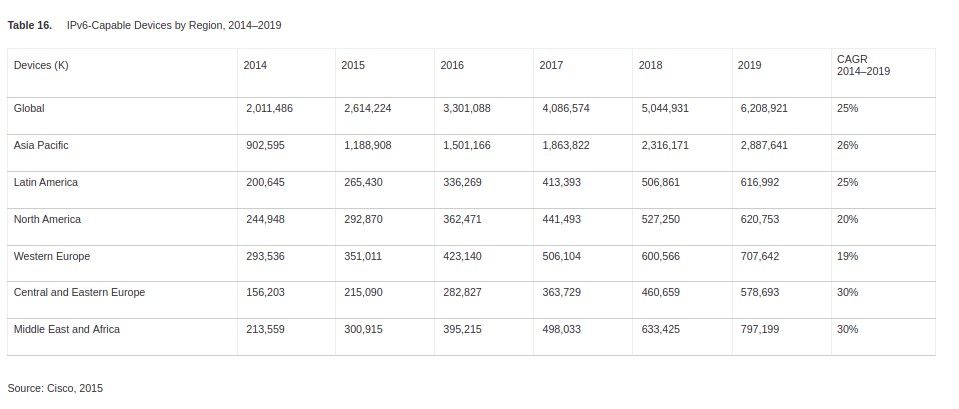Click the 2018 column header

pos(650,65)
